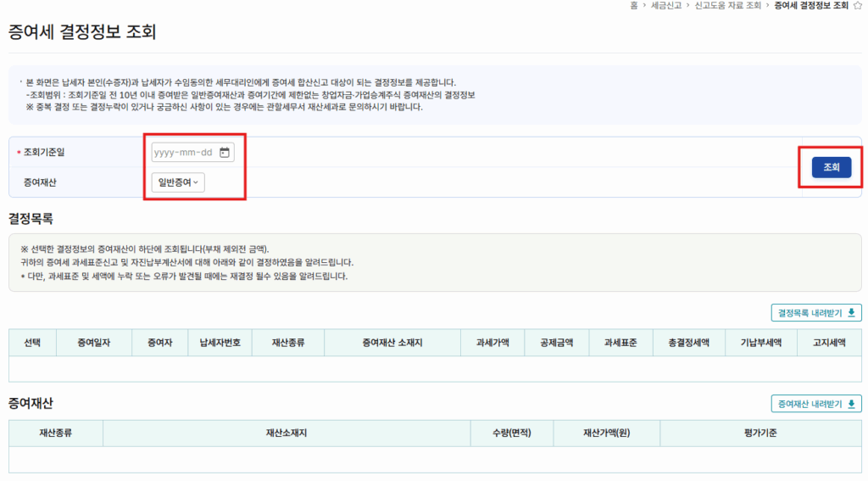The image size is (868, 481).
Task: Click the favorites star next to the breadcrumb
Action: (857, 5)
